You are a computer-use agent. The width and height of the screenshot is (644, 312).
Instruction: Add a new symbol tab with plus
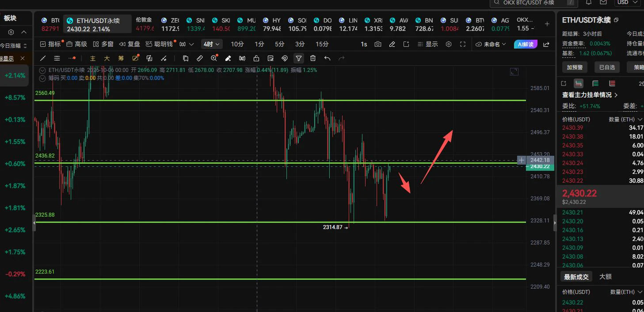point(547,24)
